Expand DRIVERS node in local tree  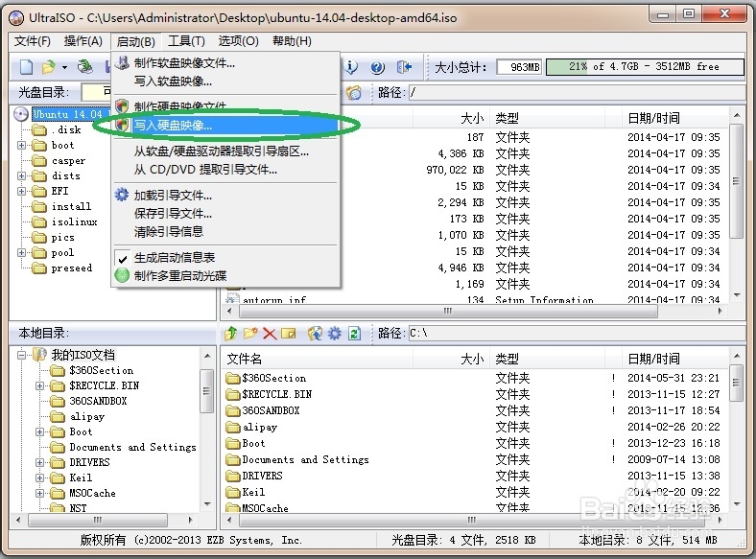(40, 462)
